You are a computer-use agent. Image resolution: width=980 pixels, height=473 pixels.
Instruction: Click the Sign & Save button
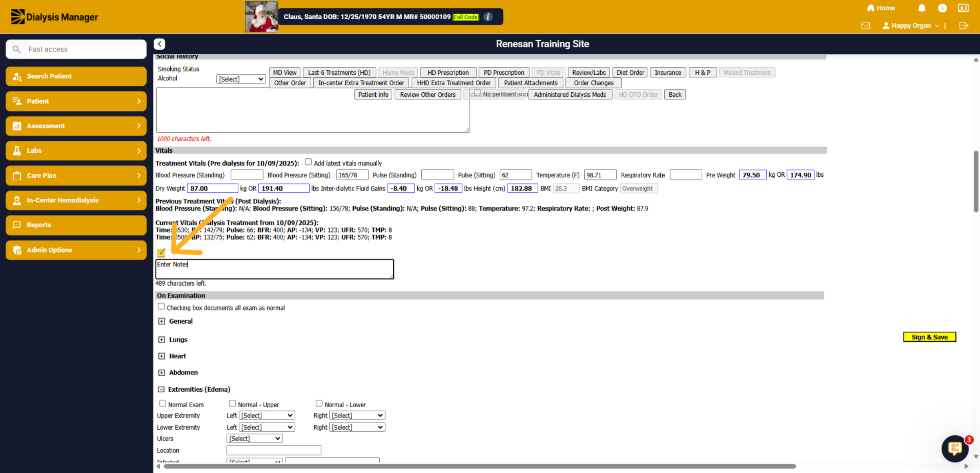tap(929, 337)
